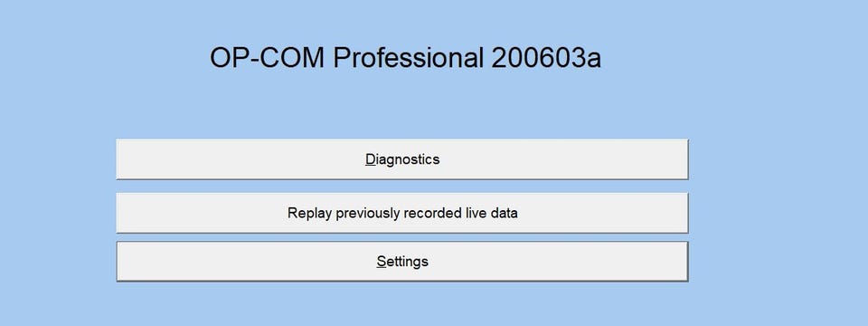This screenshot has width=868, height=326.
Task: Go to OP-COM Settings
Action: 401,261
